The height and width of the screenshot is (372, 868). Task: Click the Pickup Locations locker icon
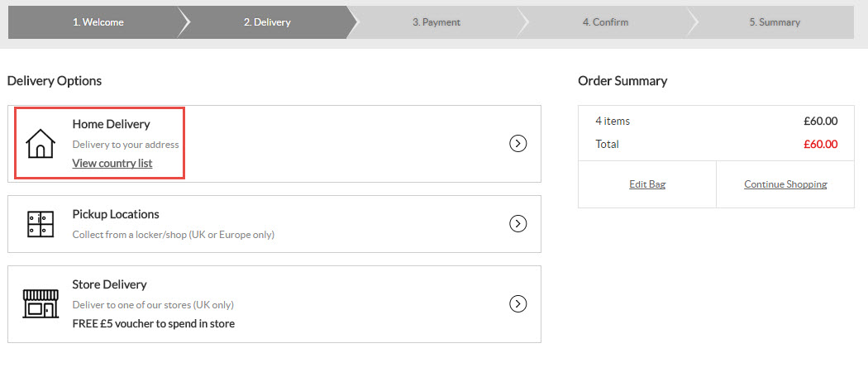coord(41,224)
